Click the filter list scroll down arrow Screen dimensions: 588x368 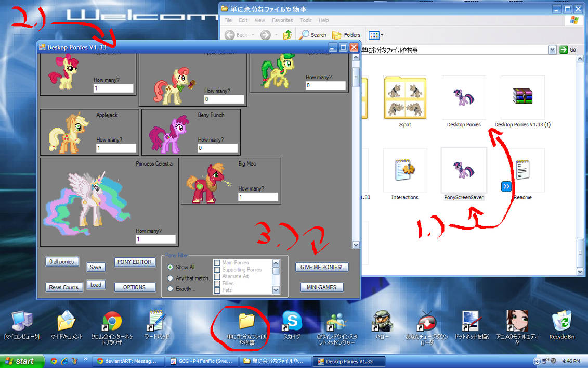[x=276, y=290]
